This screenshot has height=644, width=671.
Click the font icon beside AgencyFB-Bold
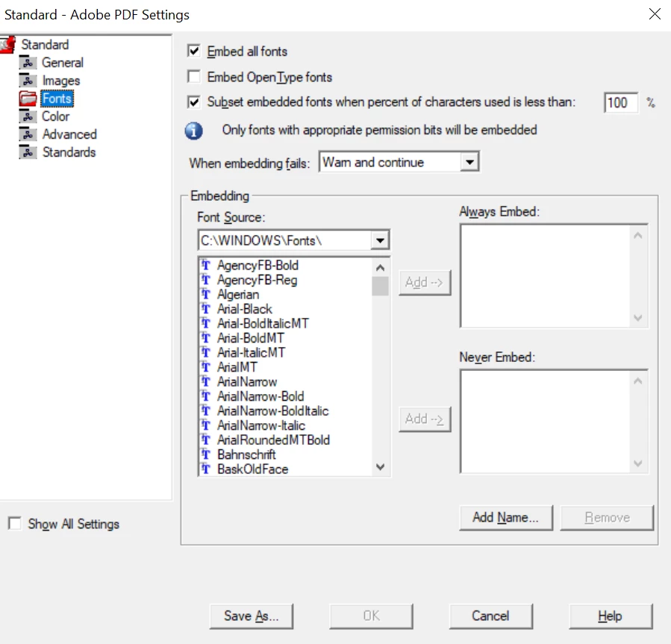tap(206, 266)
